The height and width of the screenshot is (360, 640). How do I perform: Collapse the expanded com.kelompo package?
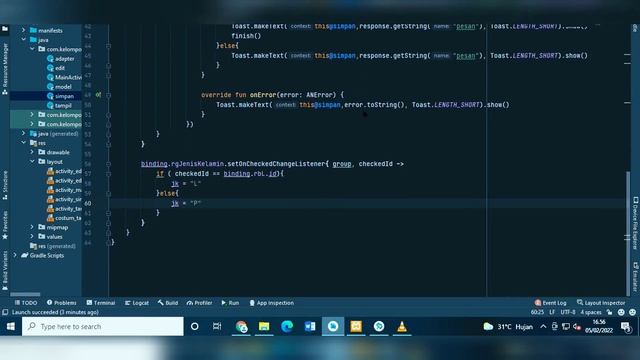coord(32,49)
